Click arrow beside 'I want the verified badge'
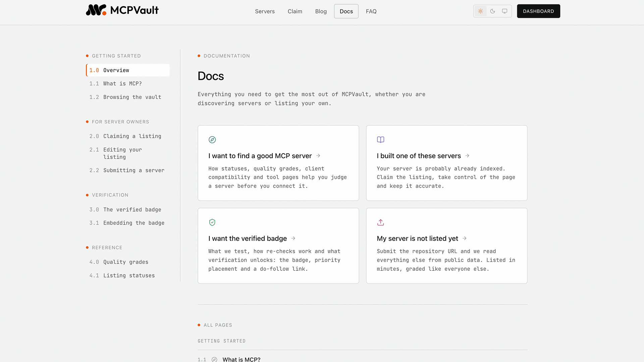644x362 pixels. pyautogui.click(x=293, y=238)
